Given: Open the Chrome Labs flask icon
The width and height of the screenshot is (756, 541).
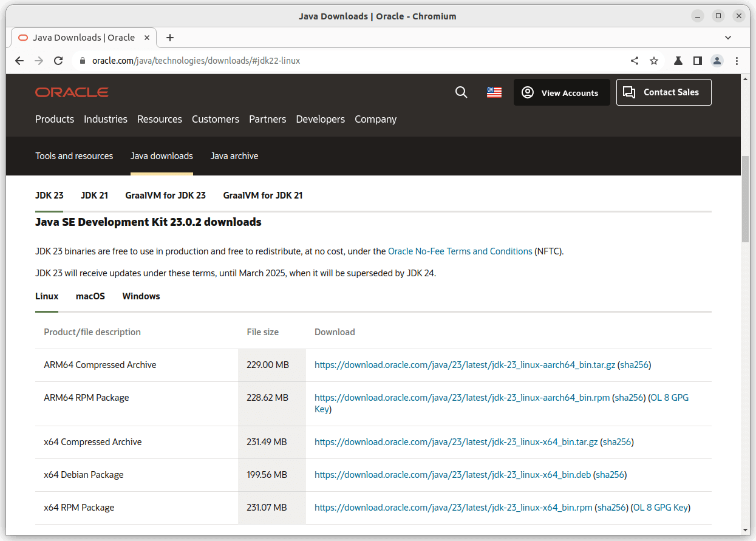Looking at the screenshot, I should click(678, 61).
